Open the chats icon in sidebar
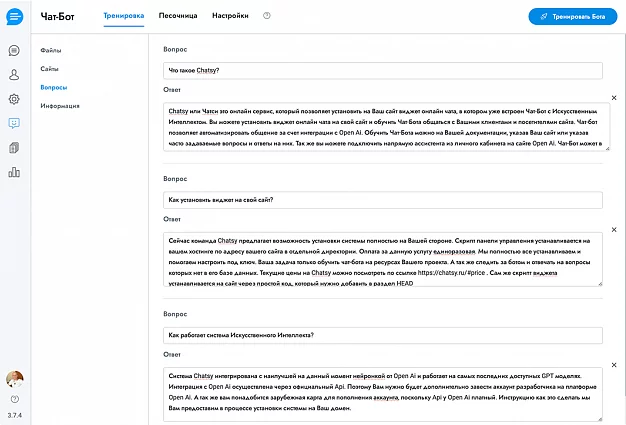 click(14, 50)
